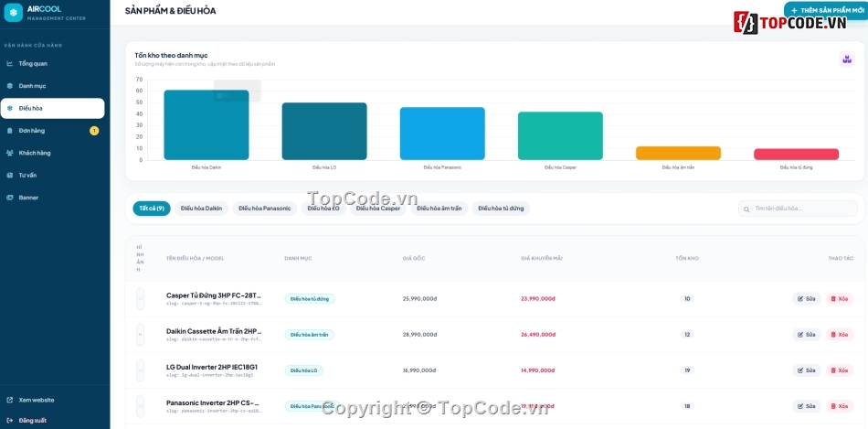Viewport: 868px width, 429px height.
Task: Click Daikin Cassette Âm Trần product thumbnail
Action: [x=140, y=334]
